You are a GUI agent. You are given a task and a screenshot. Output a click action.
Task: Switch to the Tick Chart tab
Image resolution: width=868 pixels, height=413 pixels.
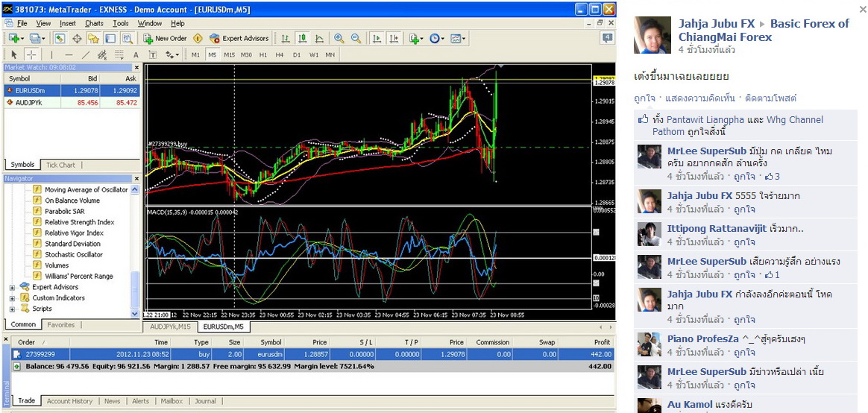(x=60, y=165)
